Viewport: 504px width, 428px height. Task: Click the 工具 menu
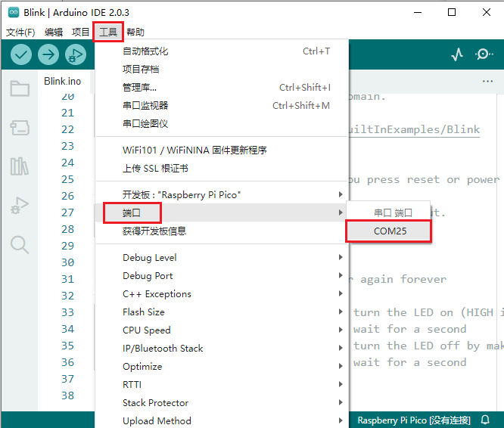coord(108,32)
